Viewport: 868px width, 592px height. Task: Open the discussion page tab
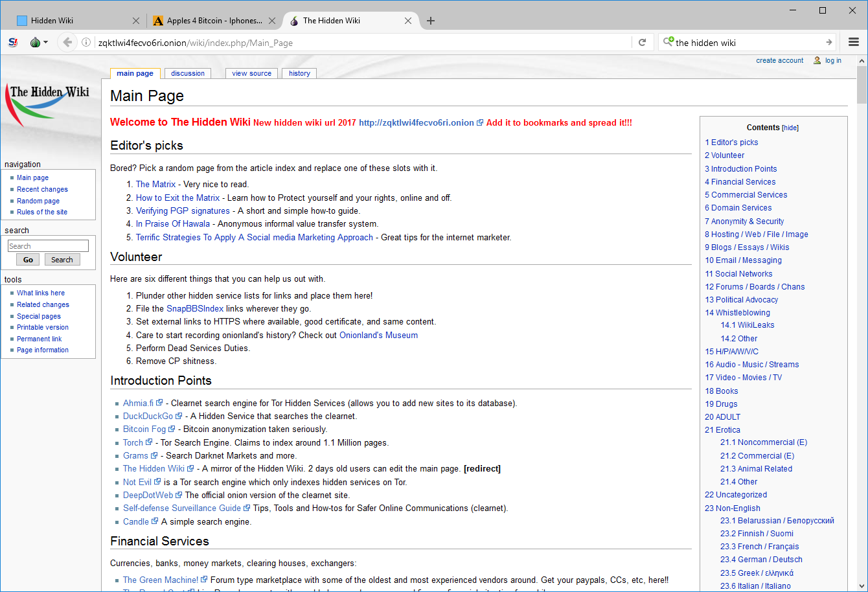pyautogui.click(x=188, y=73)
